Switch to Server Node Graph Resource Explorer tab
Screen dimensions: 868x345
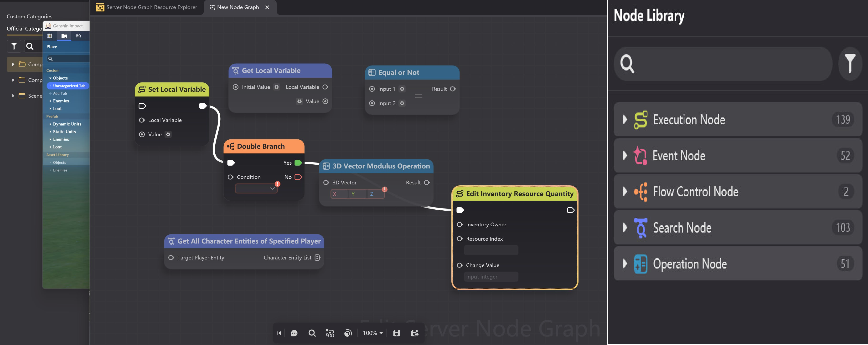coord(147,7)
